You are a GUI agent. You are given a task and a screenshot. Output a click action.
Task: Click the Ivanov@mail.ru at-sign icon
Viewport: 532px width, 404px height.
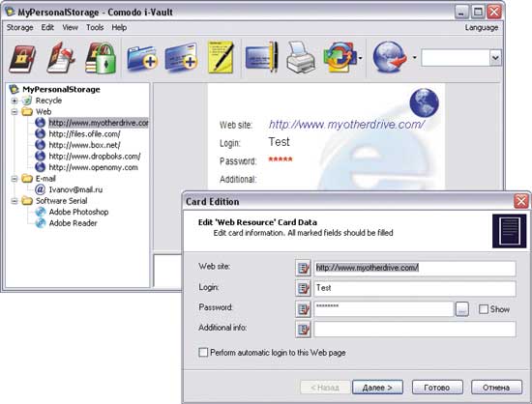pos(40,189)
